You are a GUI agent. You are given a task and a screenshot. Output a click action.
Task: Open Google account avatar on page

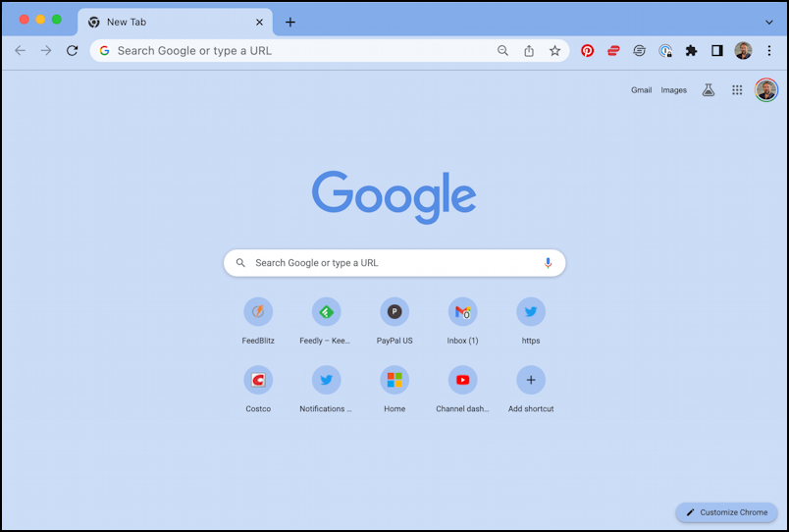[766, 90]
